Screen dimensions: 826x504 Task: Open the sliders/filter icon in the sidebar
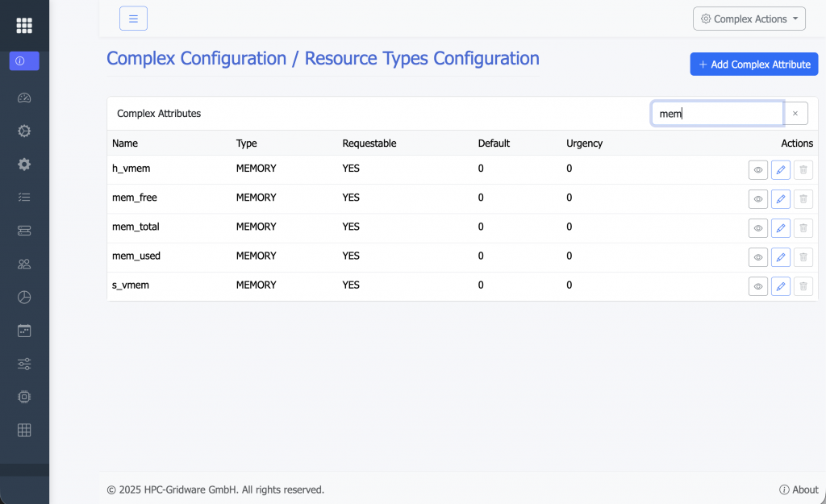[x=24, y=363]
